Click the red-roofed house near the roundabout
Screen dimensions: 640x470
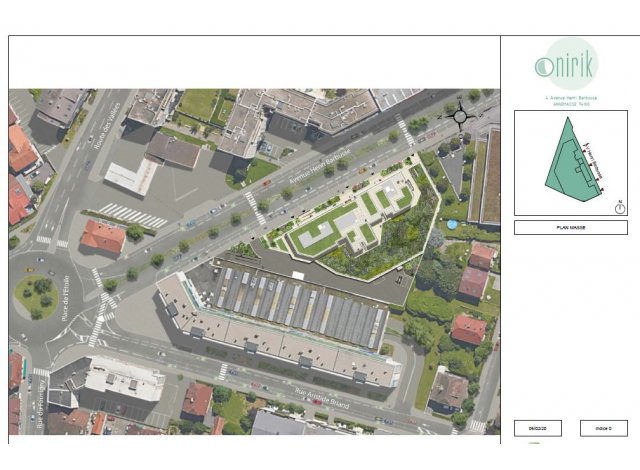point(103,237)
